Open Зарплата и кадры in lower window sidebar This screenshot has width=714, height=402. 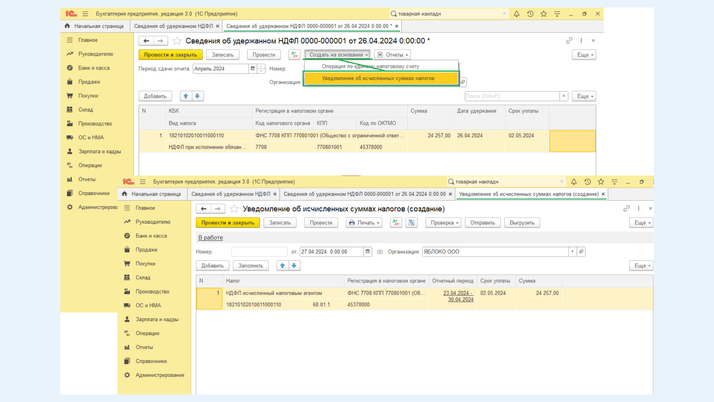[156, 320]
